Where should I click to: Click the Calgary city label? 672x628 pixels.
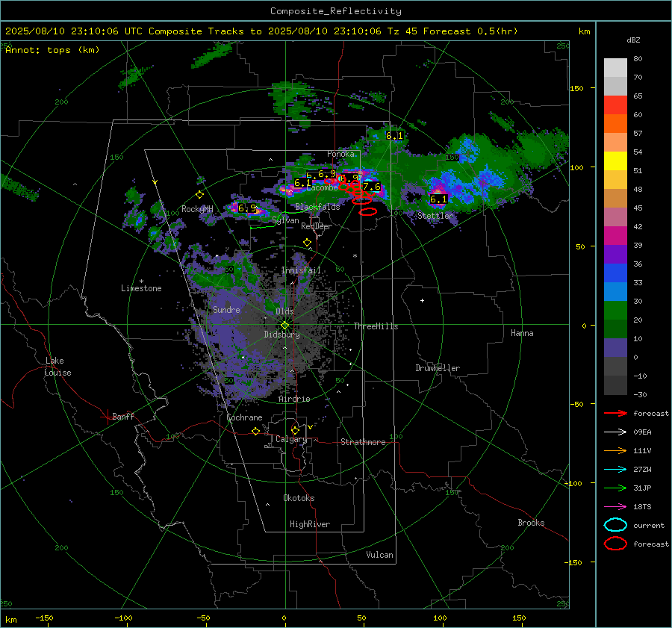[x=291, y=439]
